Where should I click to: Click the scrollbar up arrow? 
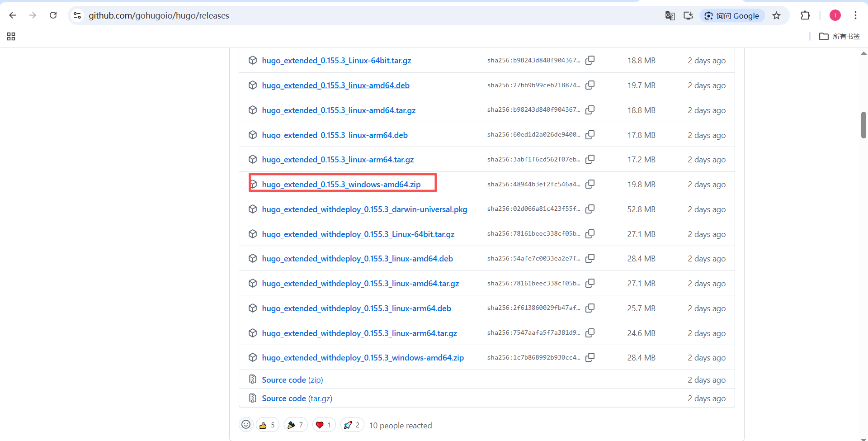(863, 53)
